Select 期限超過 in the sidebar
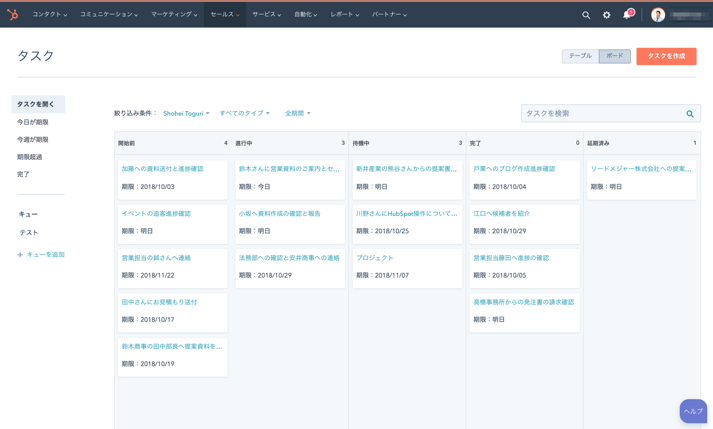713x429 pixels. point(30,157)
